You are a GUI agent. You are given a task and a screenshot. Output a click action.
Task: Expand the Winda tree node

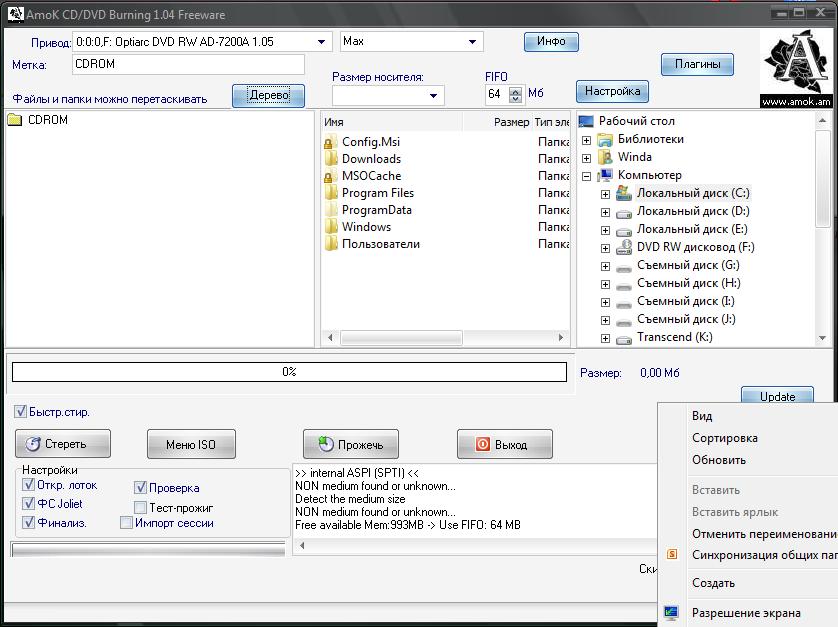[x=586, y=158]
